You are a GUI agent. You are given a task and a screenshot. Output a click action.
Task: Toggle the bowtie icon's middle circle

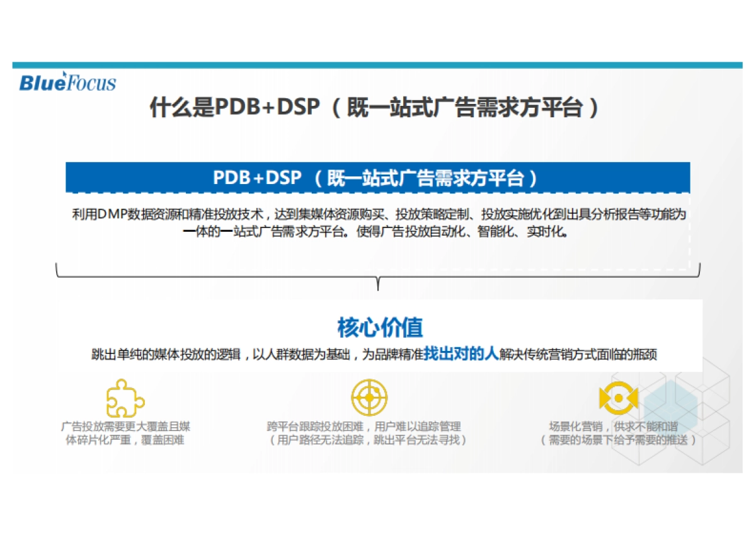(x=617, y=398)
